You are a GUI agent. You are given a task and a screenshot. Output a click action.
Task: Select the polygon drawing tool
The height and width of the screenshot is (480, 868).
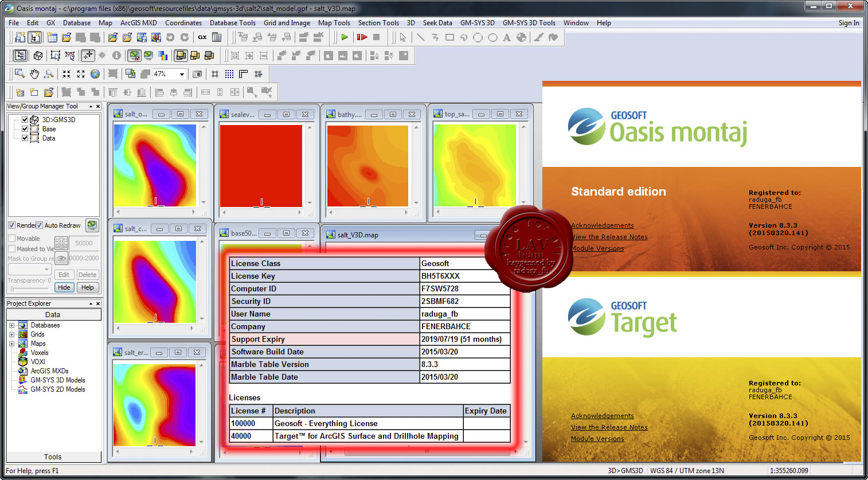[464, 37]
